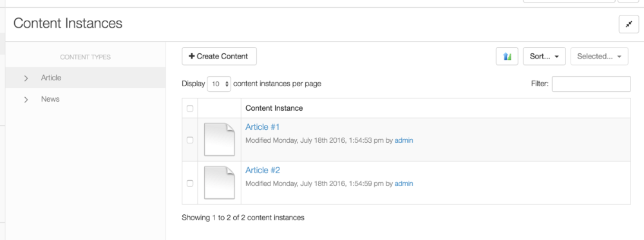This screenshot has height=240, width=644.
Task: Click into the Filter text field
Action: coord(591,84)
